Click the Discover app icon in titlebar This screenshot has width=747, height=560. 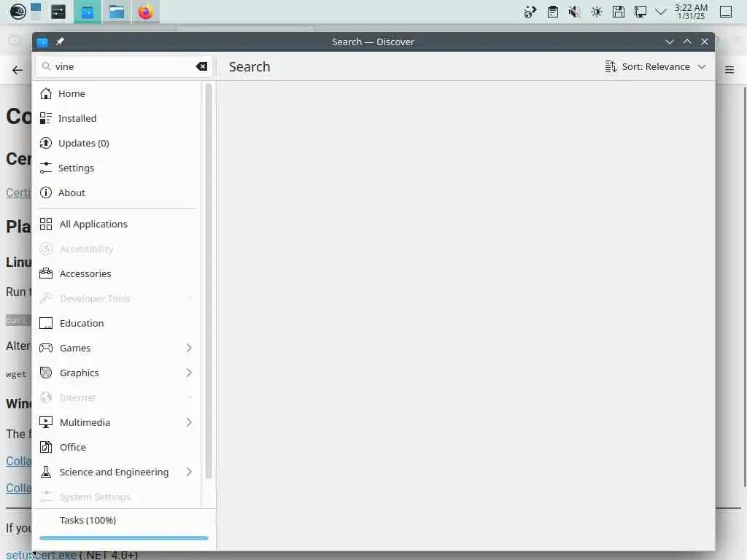(x=42, y=42)
